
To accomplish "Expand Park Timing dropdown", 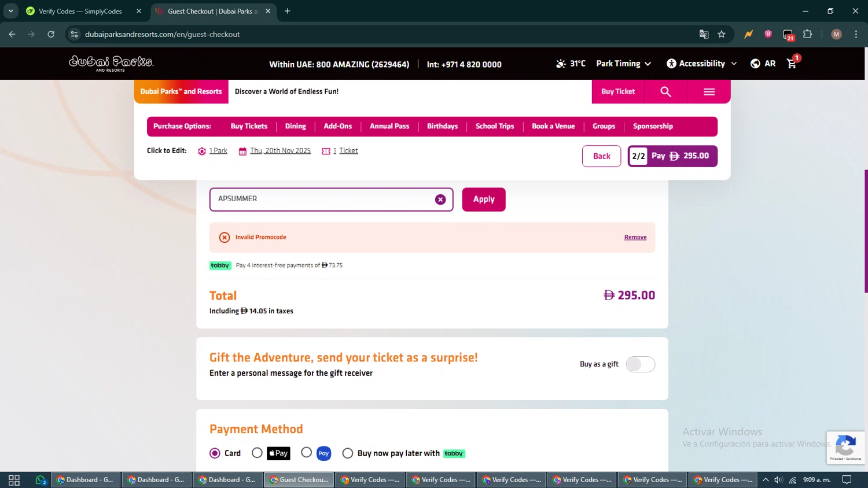I will click(x=623, y=64).
